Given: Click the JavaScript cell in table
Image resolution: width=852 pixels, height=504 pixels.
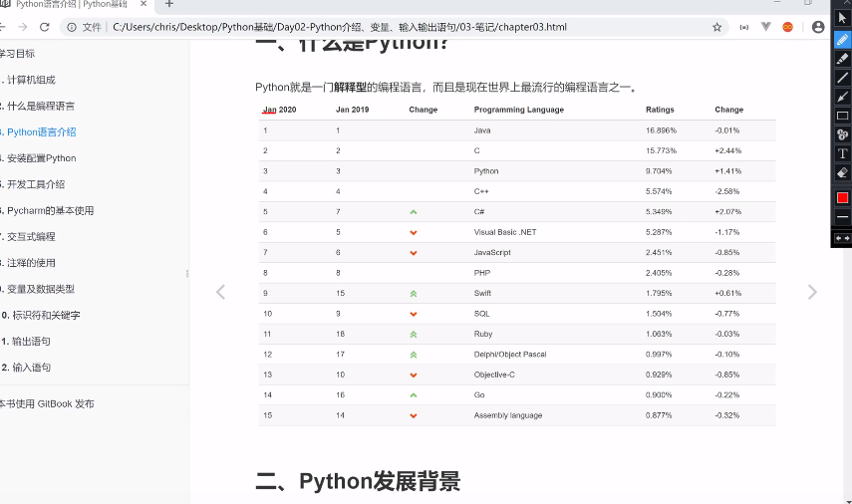Looking at the screenshot, I should coord(492,253).
